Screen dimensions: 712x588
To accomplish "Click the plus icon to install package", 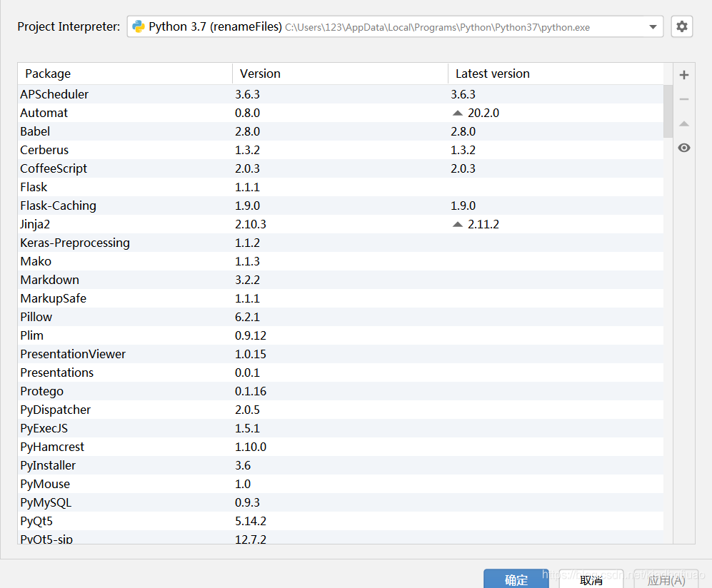I will pyautogui.click(x=684, y=75).
